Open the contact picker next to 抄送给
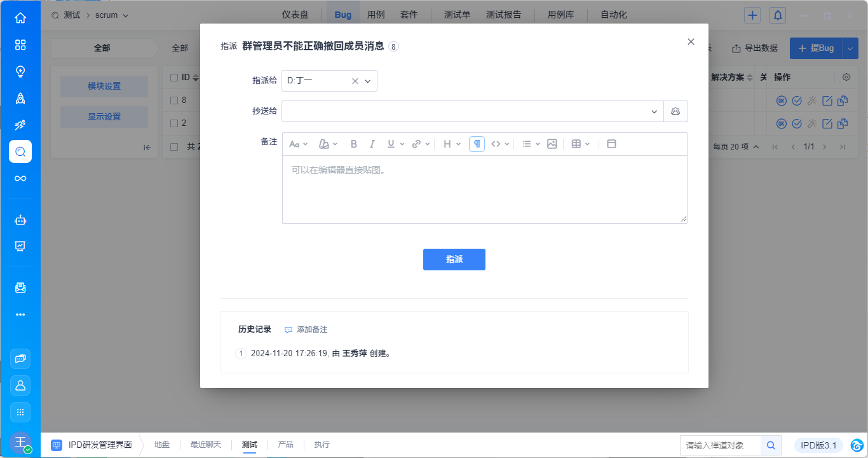Viewport: 868px width, 458px height. 675,111
